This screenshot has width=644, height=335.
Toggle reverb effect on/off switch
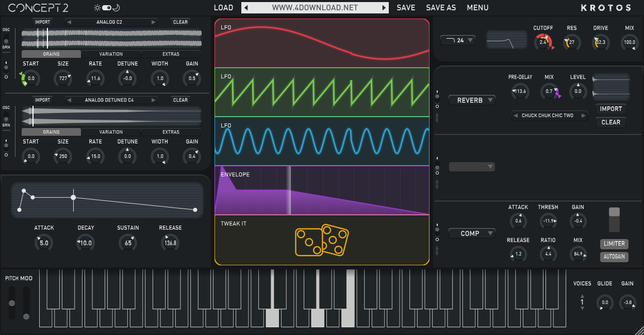[438, 97]
